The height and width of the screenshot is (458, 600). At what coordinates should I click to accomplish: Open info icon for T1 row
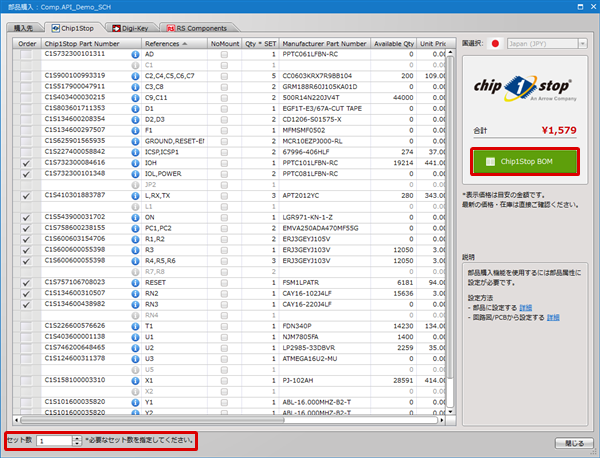(135, 326)
